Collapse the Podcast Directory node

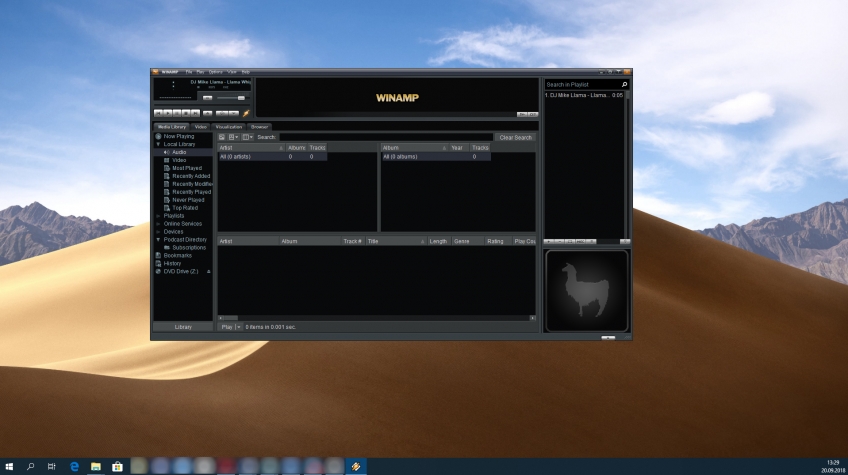(x=158, y=240)
